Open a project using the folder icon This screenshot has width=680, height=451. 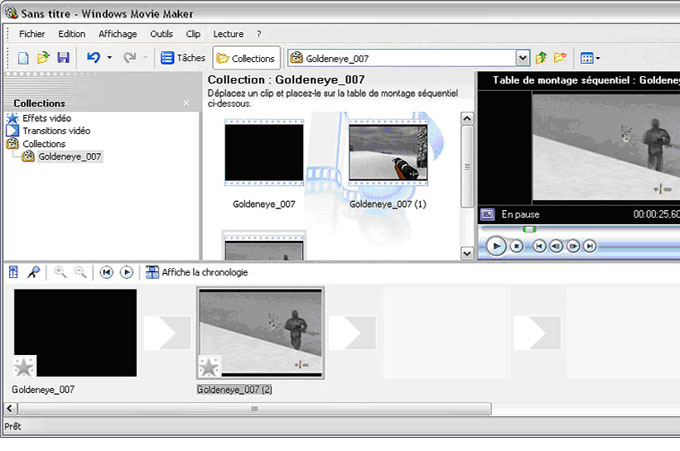click(x=43, y=58)
